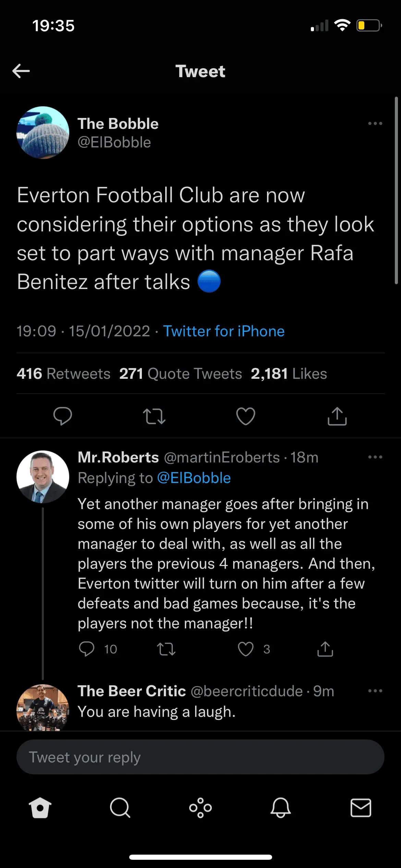Open comments on Mr.Roberts' reply
401x868 pixels.
click(x=87, y=649)
